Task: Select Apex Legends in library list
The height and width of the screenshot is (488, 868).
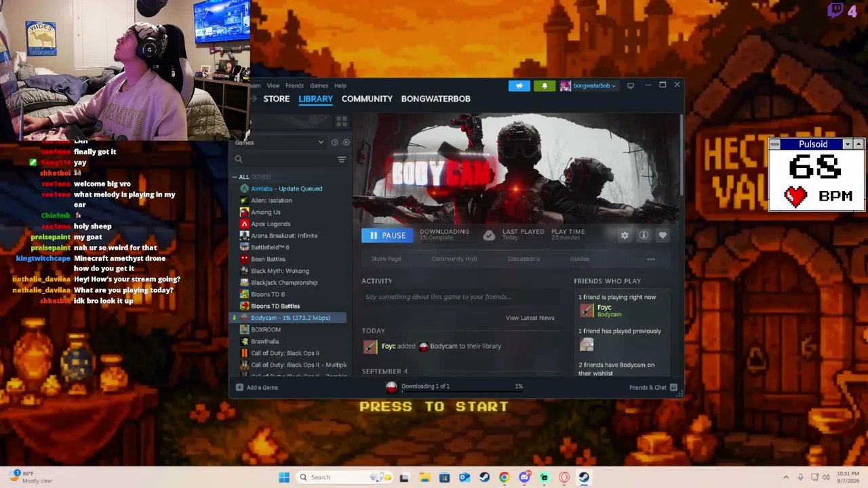Action: [271, 224]
